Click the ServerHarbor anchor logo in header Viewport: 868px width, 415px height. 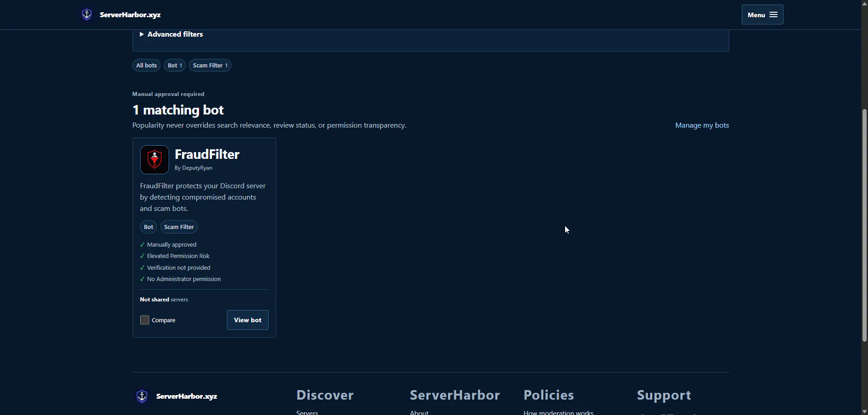coord(87,14)
